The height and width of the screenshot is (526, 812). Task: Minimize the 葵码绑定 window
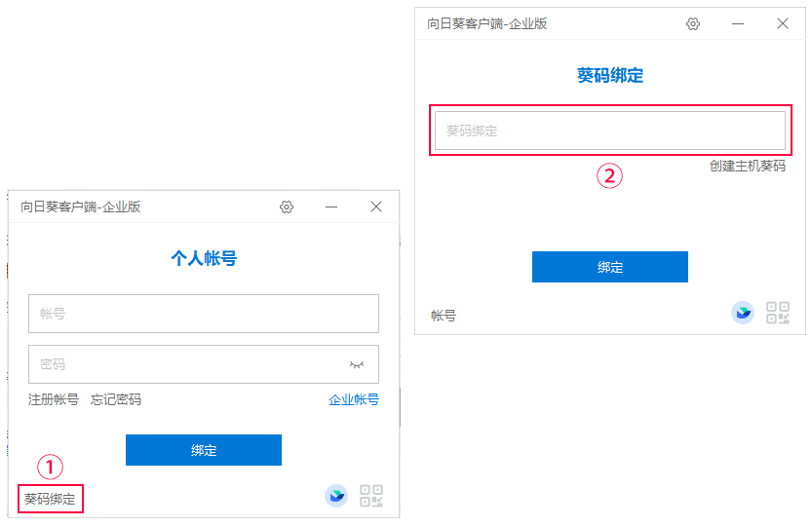coord(738,23)
